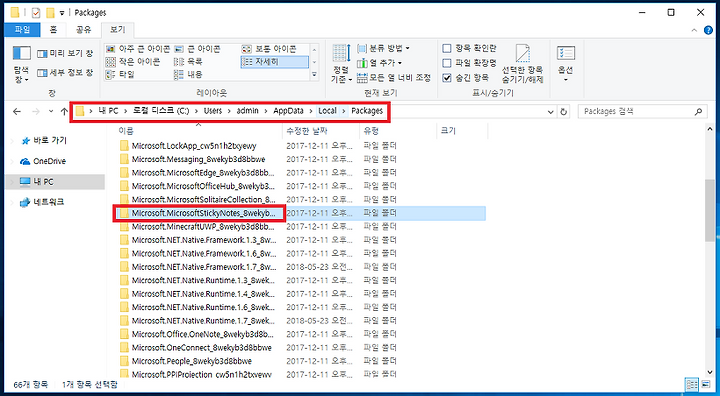The height and width of the screenshot is (396, 720).
Task: Click Users in address breadcrumb
Action: pos(213,111)
